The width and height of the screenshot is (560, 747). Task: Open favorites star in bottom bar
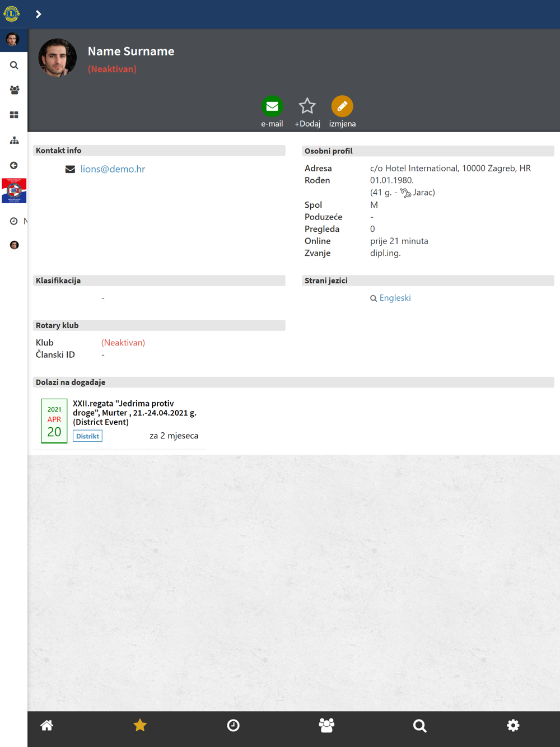pyautogui.click(x=140, y=726)
